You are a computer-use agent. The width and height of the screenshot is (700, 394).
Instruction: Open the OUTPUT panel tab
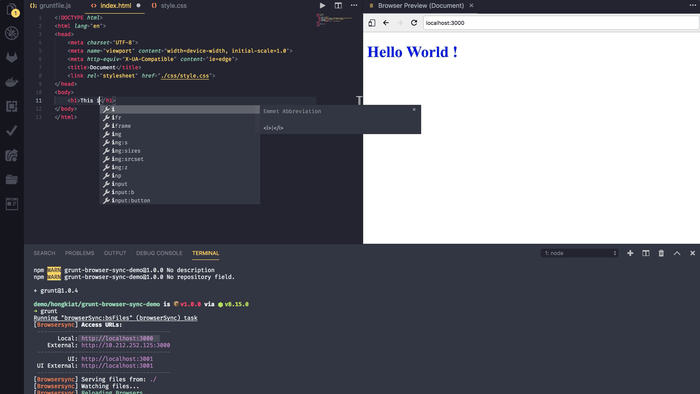pos(115,253)
